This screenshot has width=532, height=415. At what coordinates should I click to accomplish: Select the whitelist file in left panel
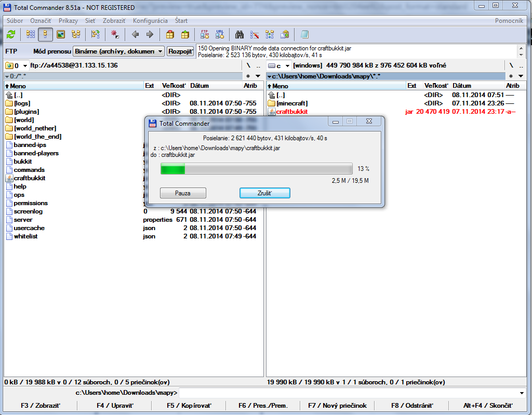[x=26, y=236]
